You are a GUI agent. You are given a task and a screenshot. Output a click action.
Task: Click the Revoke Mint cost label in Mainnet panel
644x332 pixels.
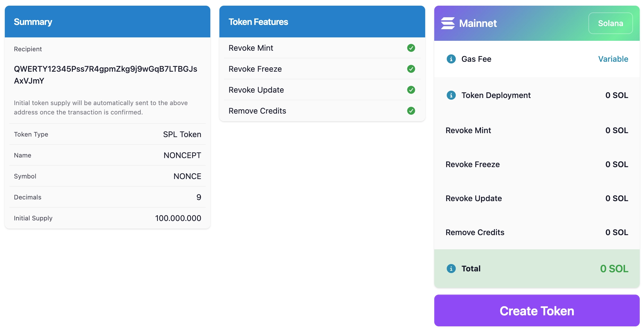point(468,130)
